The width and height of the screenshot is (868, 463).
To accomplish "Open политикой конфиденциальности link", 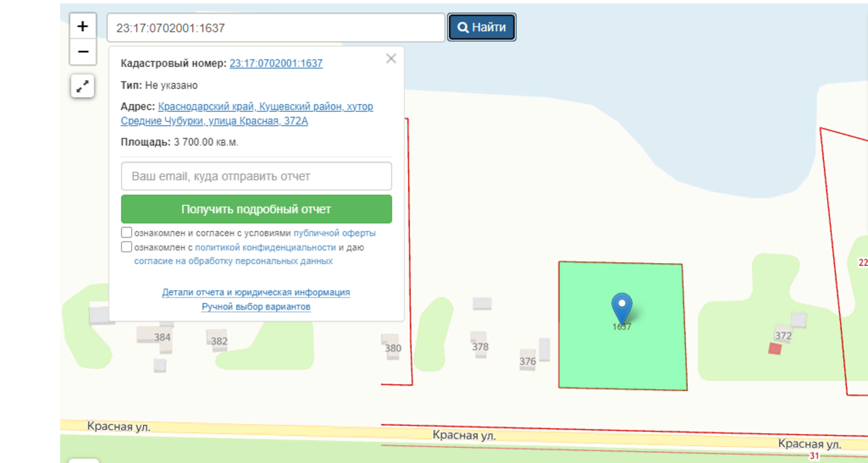I will point(265,247).
